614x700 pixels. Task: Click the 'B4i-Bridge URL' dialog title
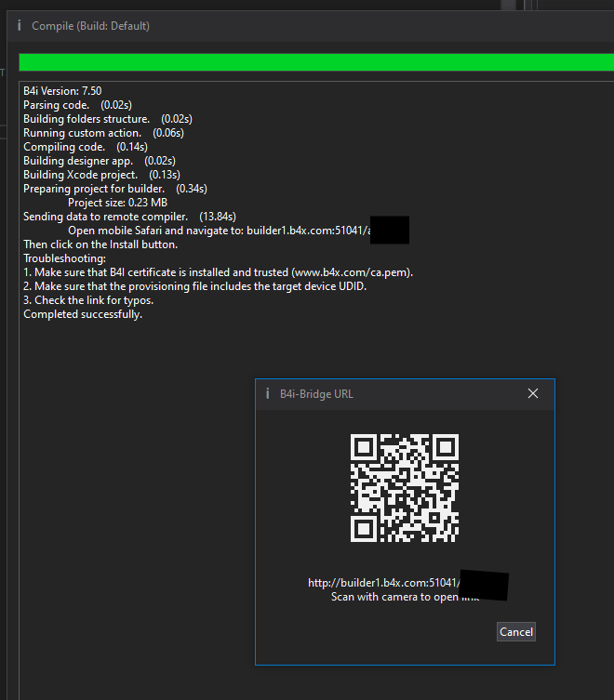(316, 394)
